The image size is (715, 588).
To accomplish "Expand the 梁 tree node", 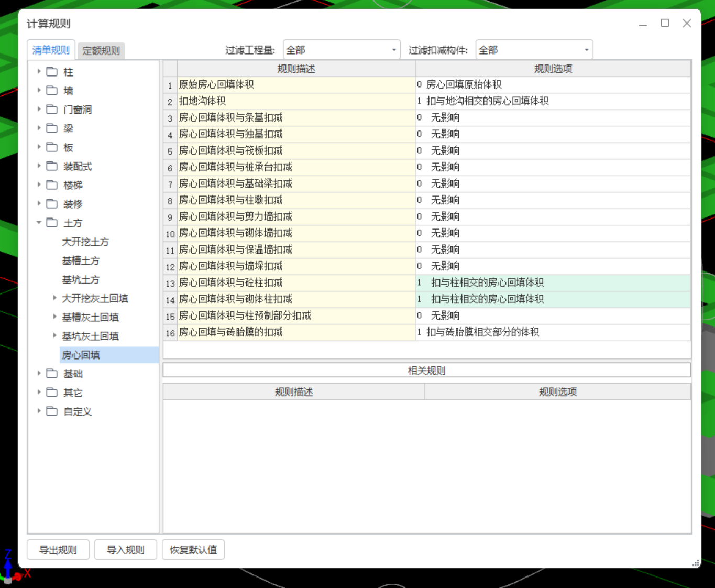I will 39,128.
